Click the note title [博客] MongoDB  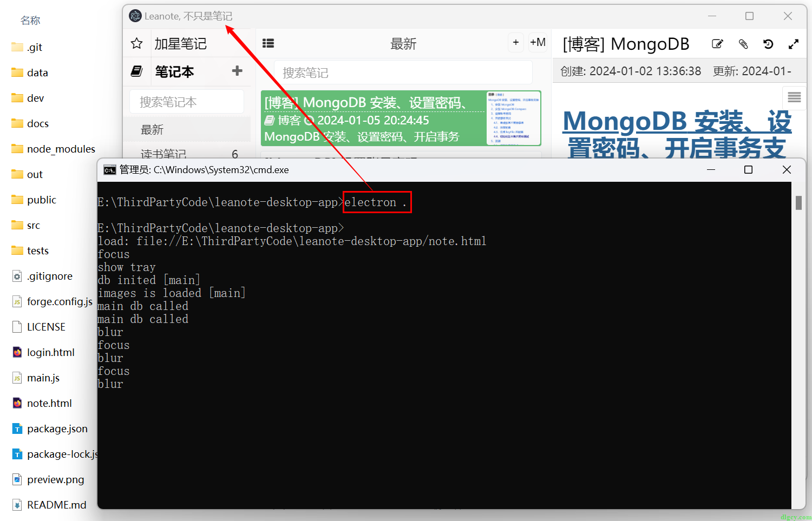626,44
